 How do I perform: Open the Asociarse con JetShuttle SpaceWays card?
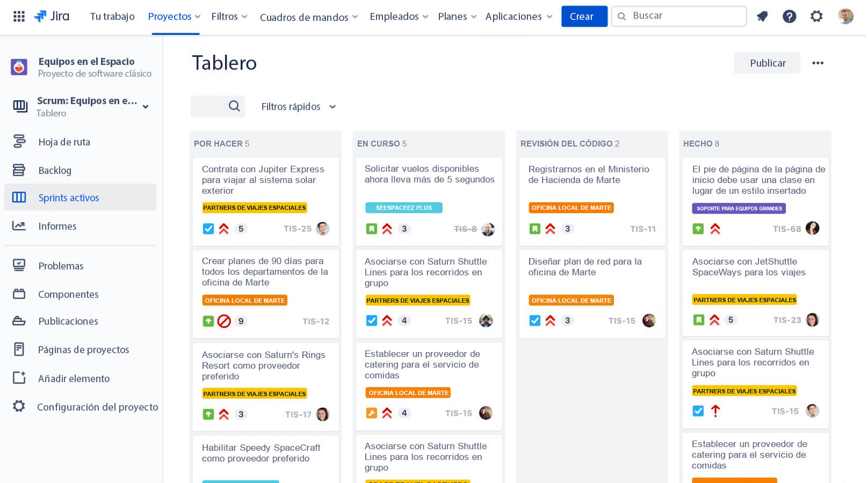[x=755, y=293]
